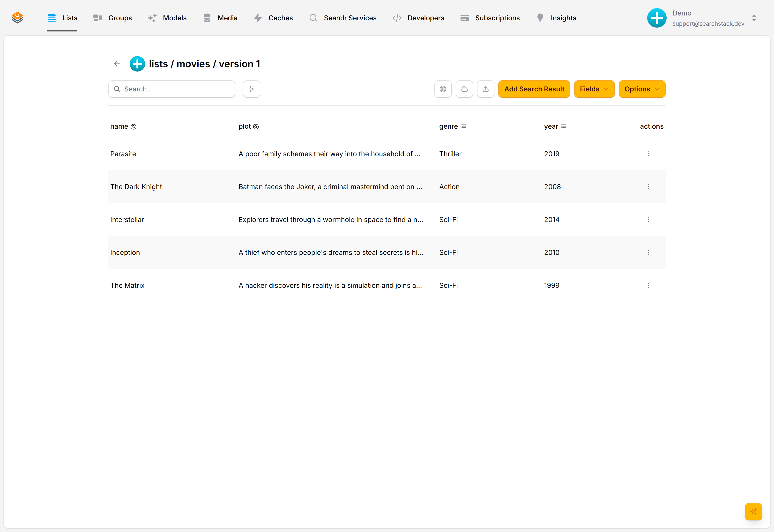Open the Insights tab
Viewport: 774px width, 532px height.
click(x=556, y=18)
